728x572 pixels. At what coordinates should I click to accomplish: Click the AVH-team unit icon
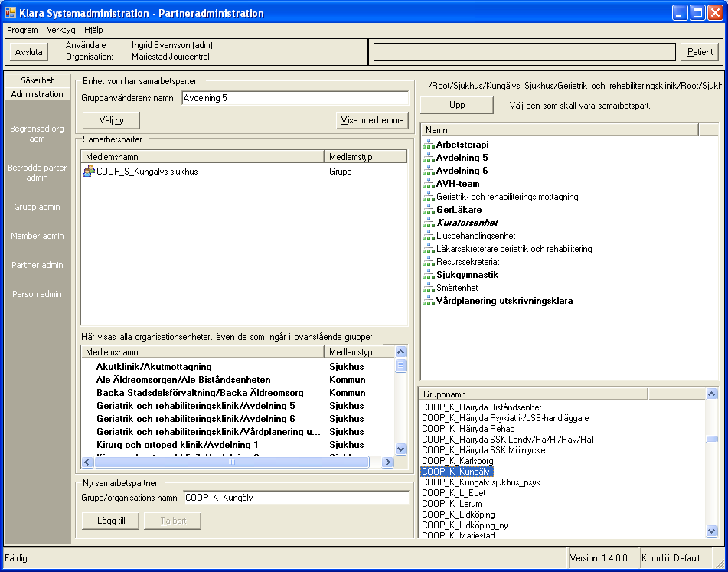click(x=428, y=184)
